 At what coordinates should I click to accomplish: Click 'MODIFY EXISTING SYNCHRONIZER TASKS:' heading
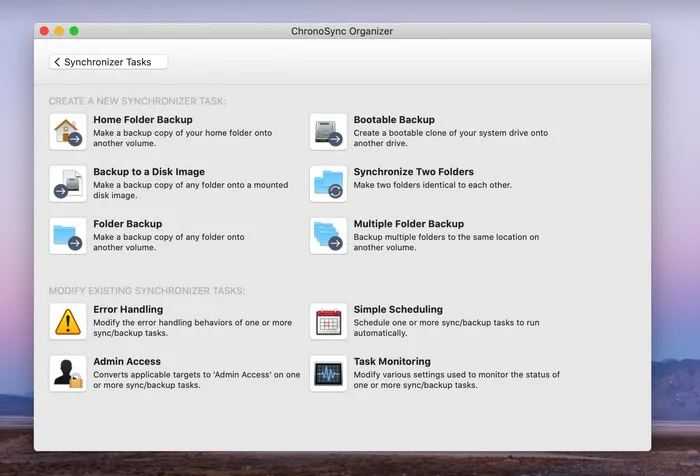[147, 291]
